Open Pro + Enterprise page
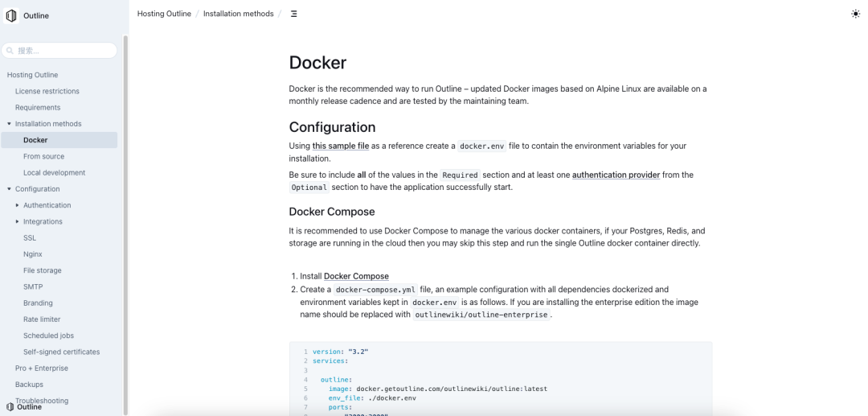Viewport: 868px width, 416px height. 42,368
